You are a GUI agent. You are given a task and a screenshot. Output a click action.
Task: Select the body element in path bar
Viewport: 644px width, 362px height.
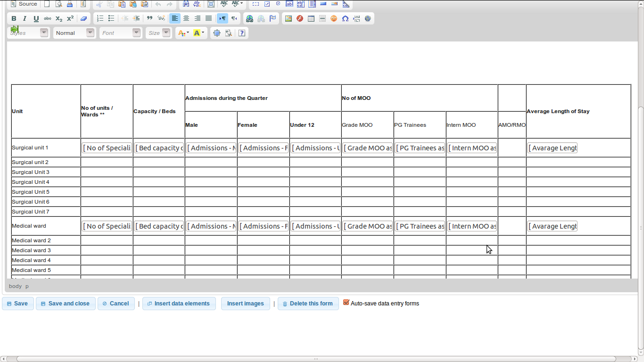click(15, 286)
